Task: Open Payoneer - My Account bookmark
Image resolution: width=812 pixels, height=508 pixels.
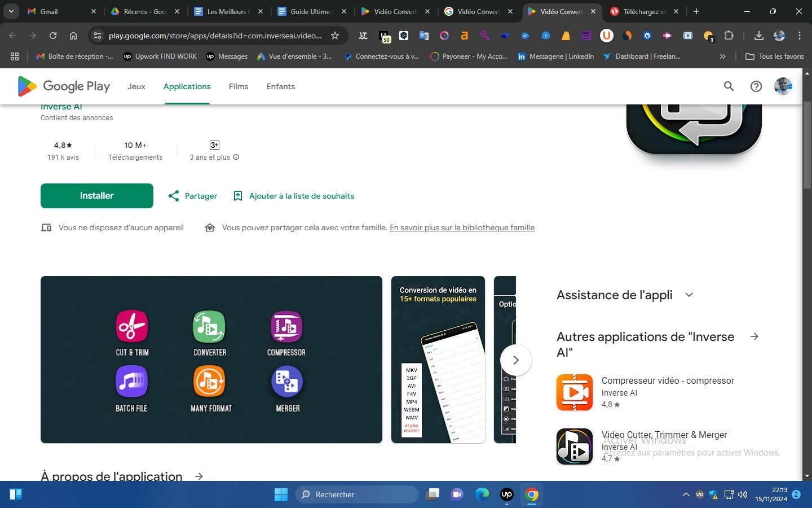Action: [469, 56]
